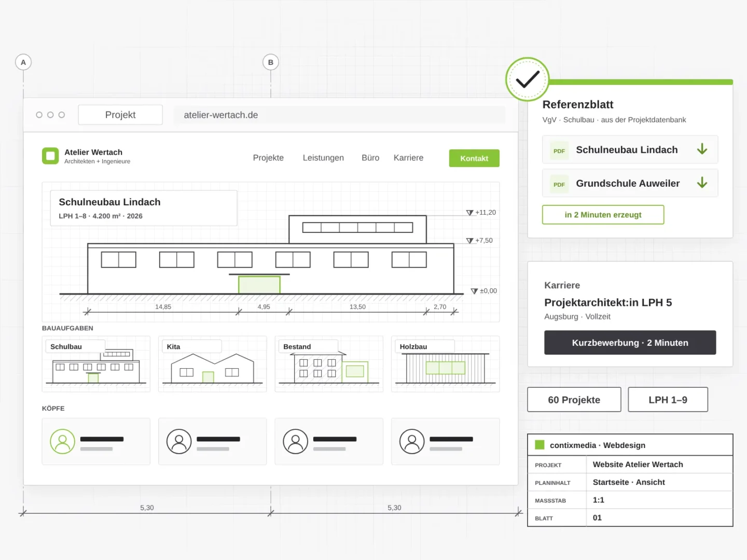
Task: Click the 60 Projekte badge
Action: (x=574, y=400)
